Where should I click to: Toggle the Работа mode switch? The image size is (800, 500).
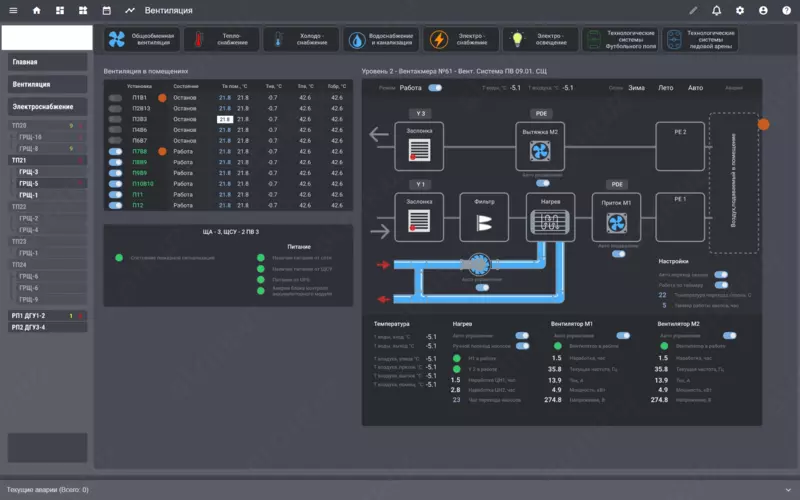point(435,88)
